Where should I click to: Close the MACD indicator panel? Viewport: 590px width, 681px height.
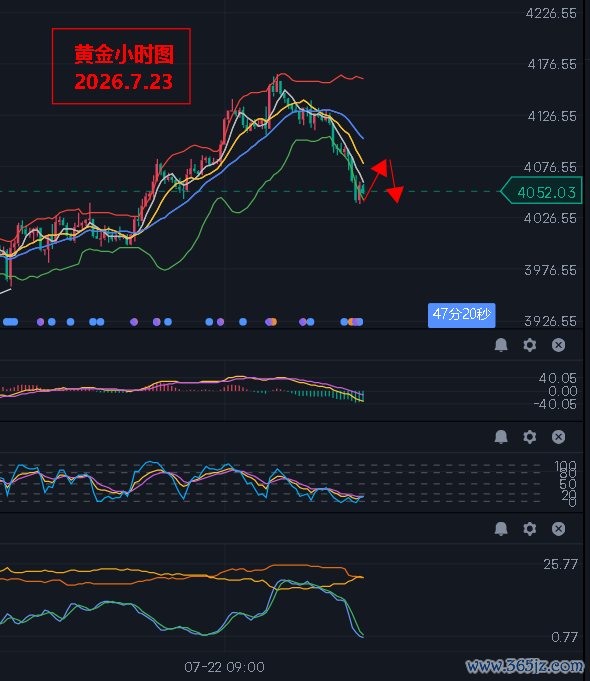(x=558, y=345)
